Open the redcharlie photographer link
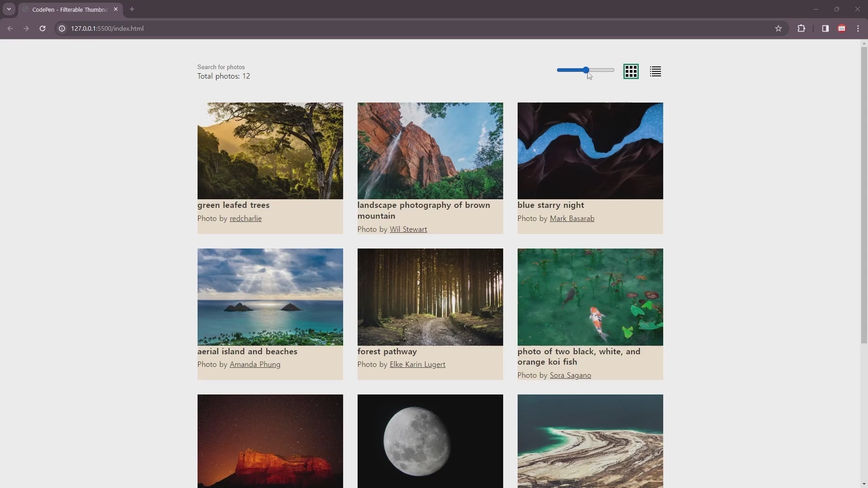 coord(245,218)
